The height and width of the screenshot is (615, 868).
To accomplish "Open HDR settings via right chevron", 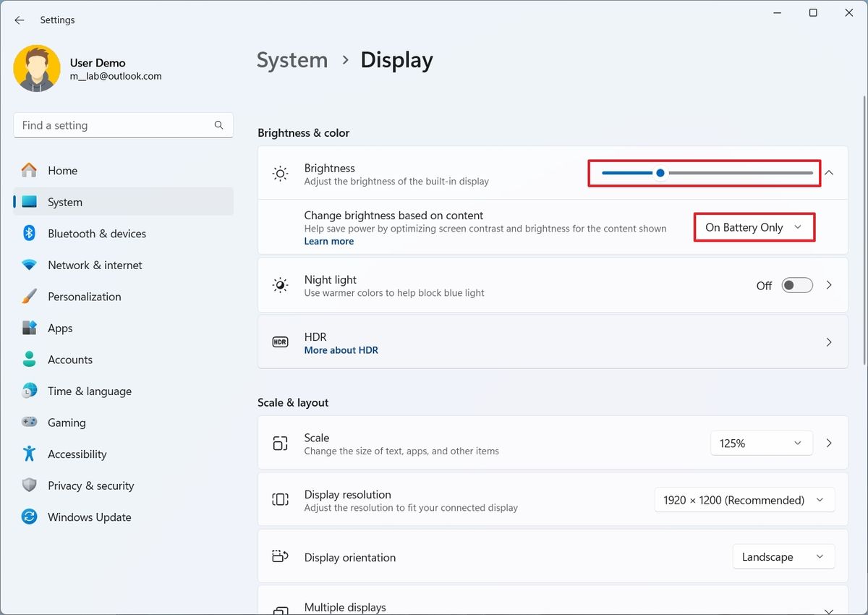I will click(x=829, y=342).
